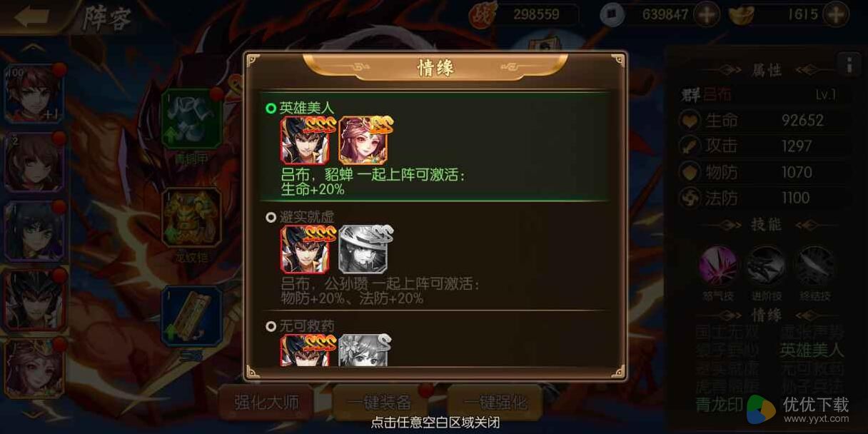Open the three-dot menu in 属性 panel
This screenshot has width=868, height=434.
click(x=849, y=65)
